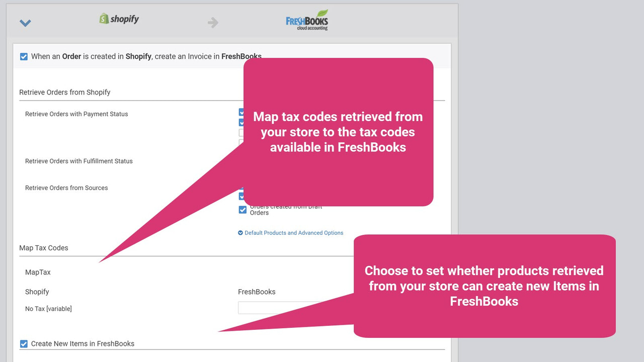Click the gray arrow between Shopify and FreshBooks
The image size is (644, 362).
tap(212, 22)
